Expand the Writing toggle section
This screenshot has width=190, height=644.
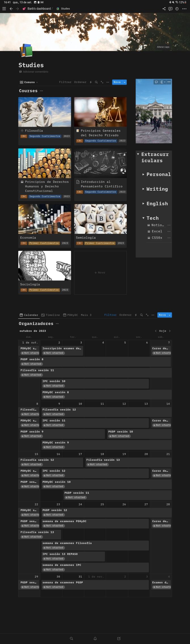[143, 189]
